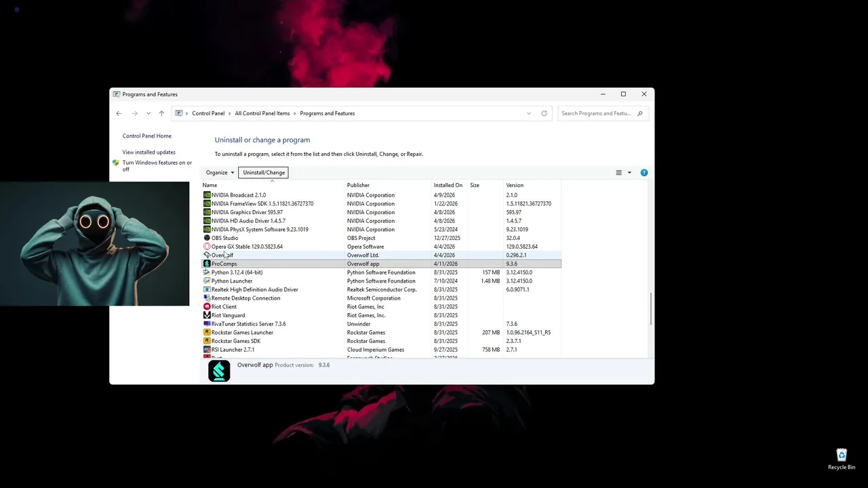Screen dimensions: 868x488
Task: Click version 1.0.96.2164_S11_R5 cell
Action: (x=528, y=332)
